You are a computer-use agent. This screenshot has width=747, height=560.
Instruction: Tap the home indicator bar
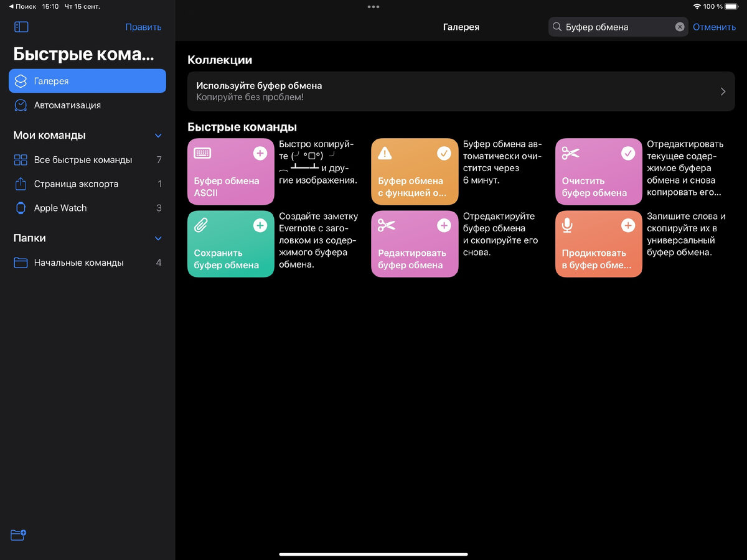tap(374, 554)
